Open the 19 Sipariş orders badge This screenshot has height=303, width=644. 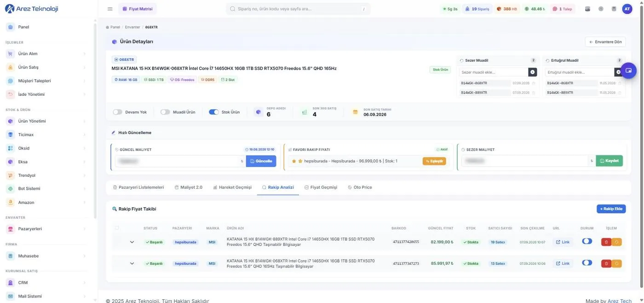tap(477, 9)
